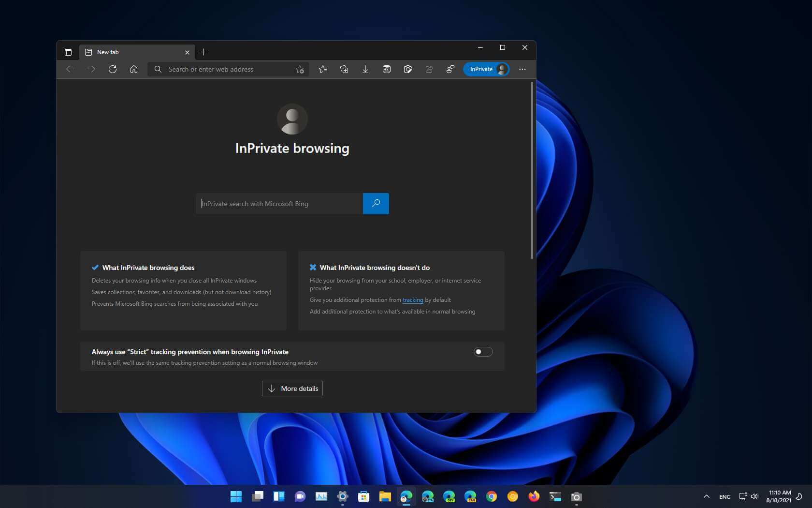812x508 pixels.
Task: Open the Downloads panel in Edge
Action: click(365, 69)
